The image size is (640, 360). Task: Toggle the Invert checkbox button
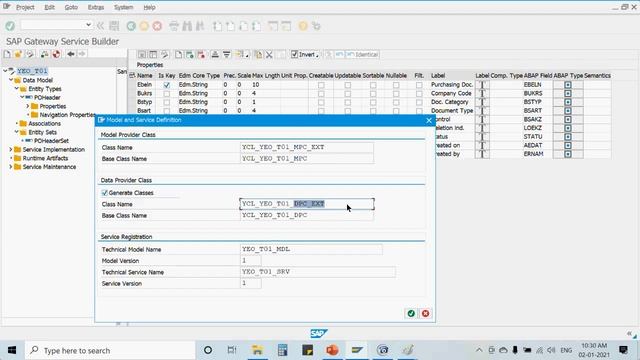[x=304, y=54]
